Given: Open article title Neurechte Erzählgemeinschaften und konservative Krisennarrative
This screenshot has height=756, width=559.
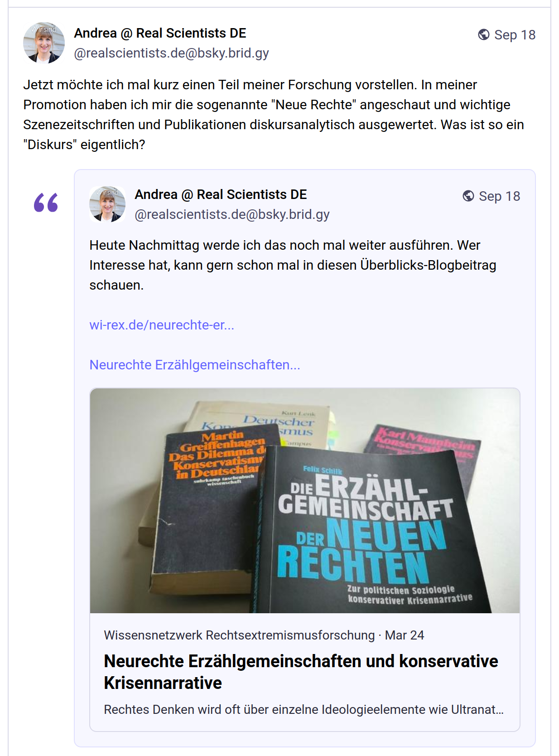Looking at the screenshot, I should (301, 672).
